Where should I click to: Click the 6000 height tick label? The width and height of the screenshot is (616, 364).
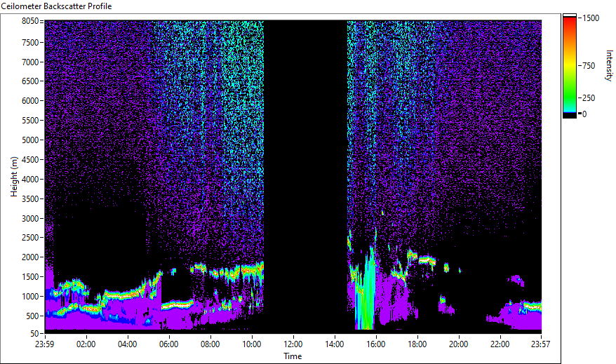point(30,101)
